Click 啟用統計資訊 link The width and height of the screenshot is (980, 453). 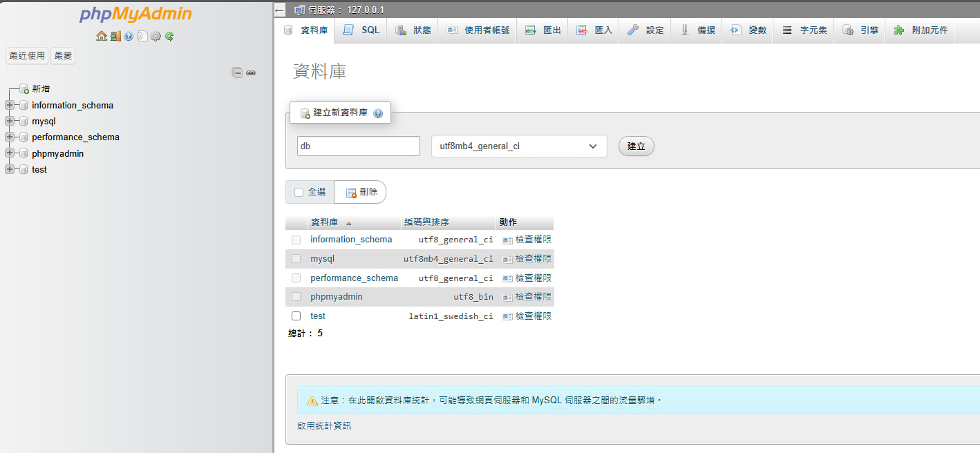click(324, 426)
